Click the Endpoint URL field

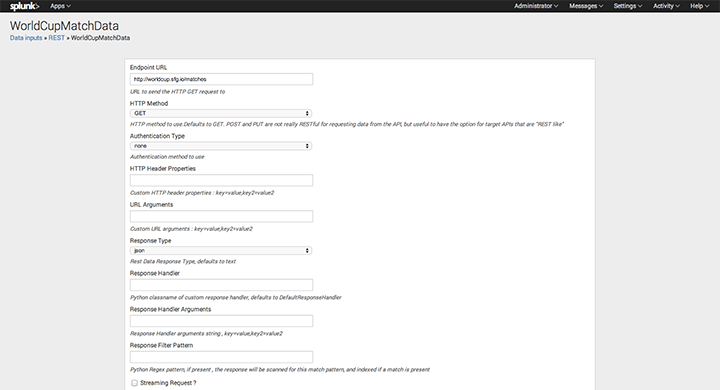pos(221,79)
